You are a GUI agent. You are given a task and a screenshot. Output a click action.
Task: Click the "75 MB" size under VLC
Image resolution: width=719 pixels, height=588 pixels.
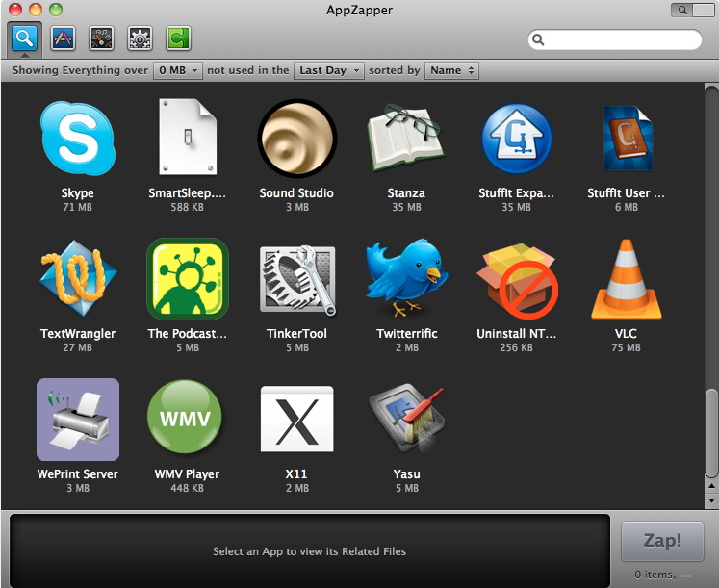click(626, 347)
